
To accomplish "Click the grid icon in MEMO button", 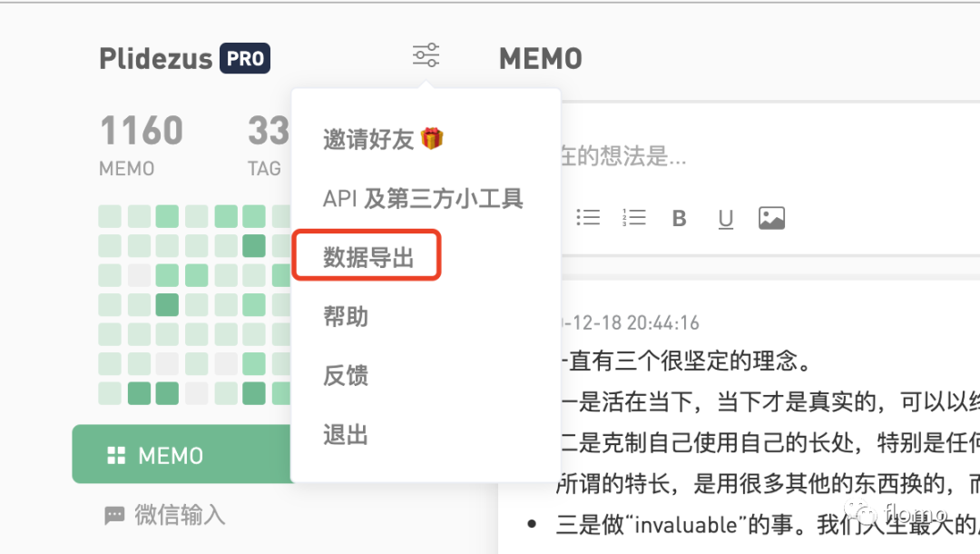I will (x=116, y=455).
